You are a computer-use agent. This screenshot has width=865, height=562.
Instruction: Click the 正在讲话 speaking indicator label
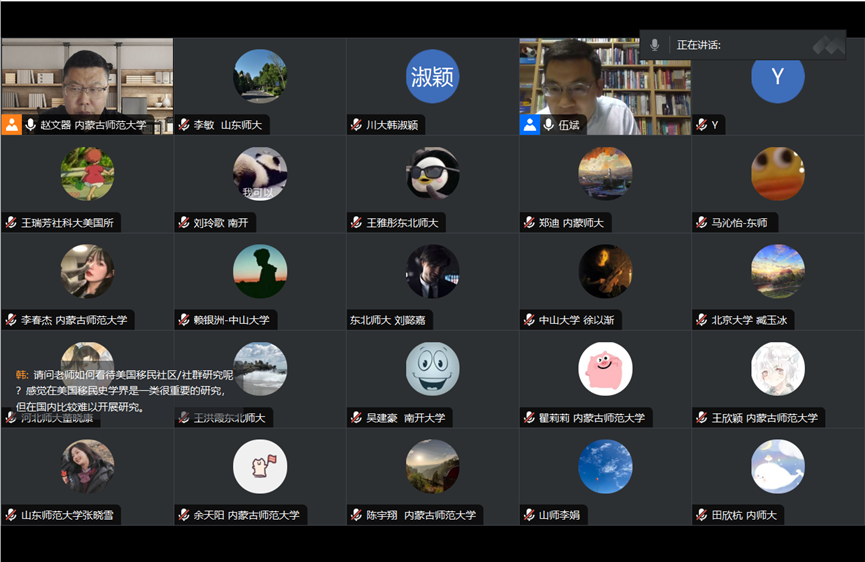(698, 45)
